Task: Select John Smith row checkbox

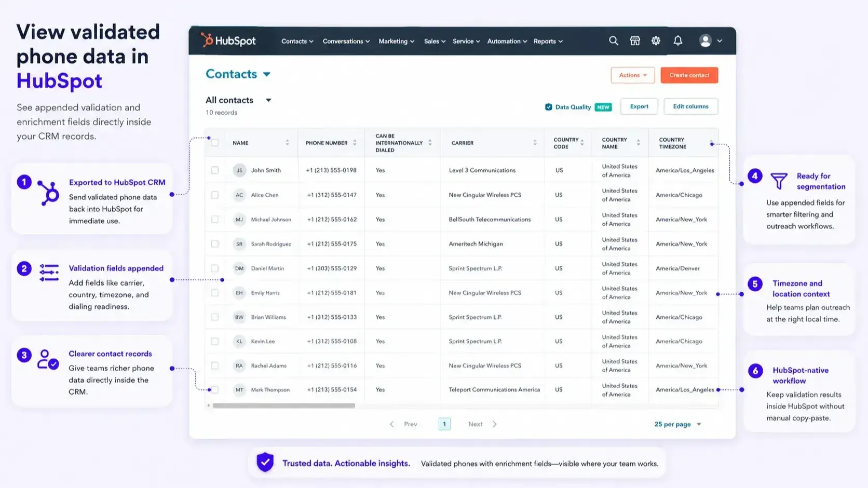Action: click(215, 170)
